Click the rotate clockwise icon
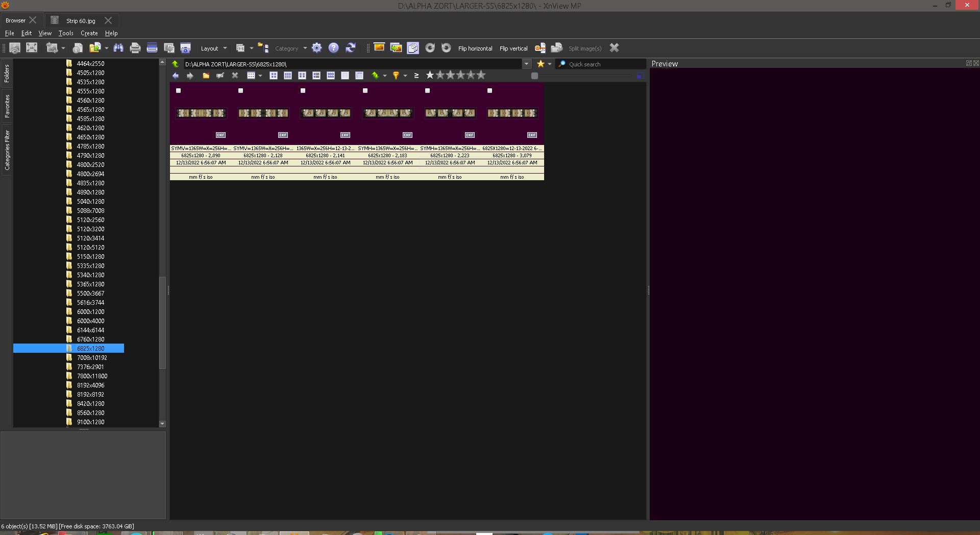980x535 pixels. click(x=430, y=48)
